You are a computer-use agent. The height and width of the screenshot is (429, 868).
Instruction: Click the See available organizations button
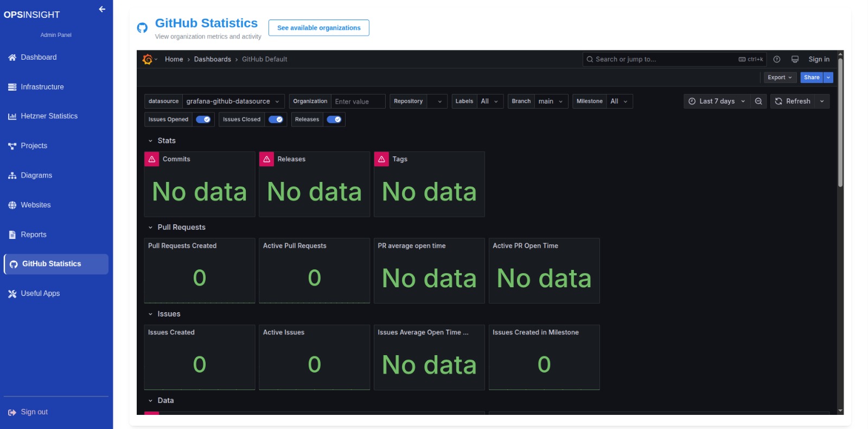319,28
